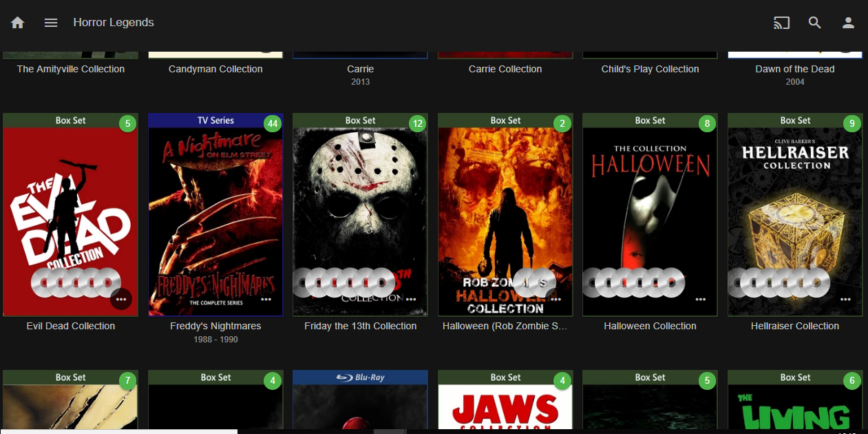Open the Child's Play Collection title
This screenshot has height=434, width=868.
pyautogui.click(x=650, y=69)
